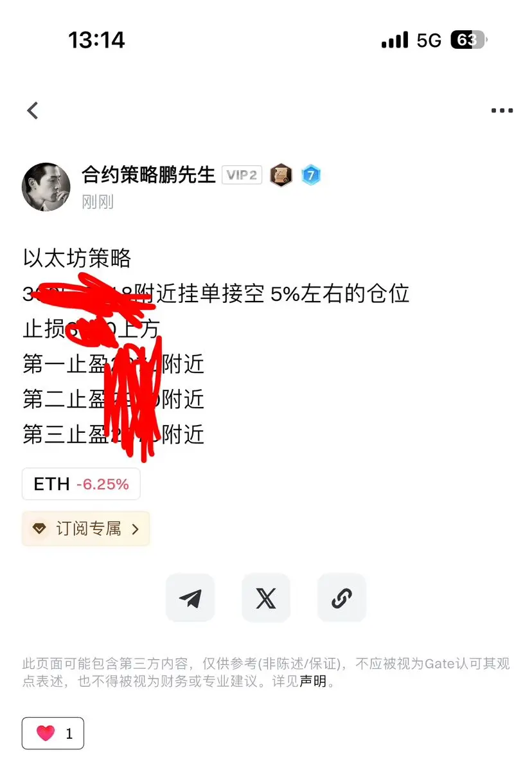Image resolution: width=532 pixels, height=764 pixels.
Task: Open the three-dot more options menu
Action: point(502,111)
